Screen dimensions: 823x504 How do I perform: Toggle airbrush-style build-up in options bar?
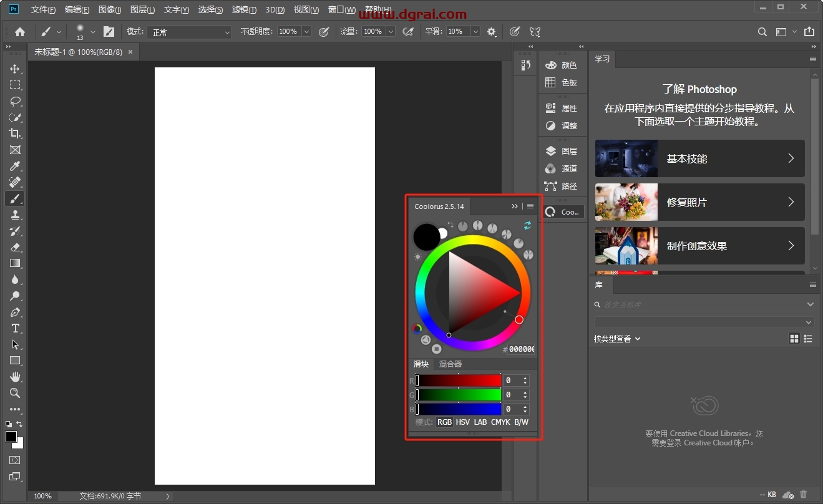pos(408,31)
